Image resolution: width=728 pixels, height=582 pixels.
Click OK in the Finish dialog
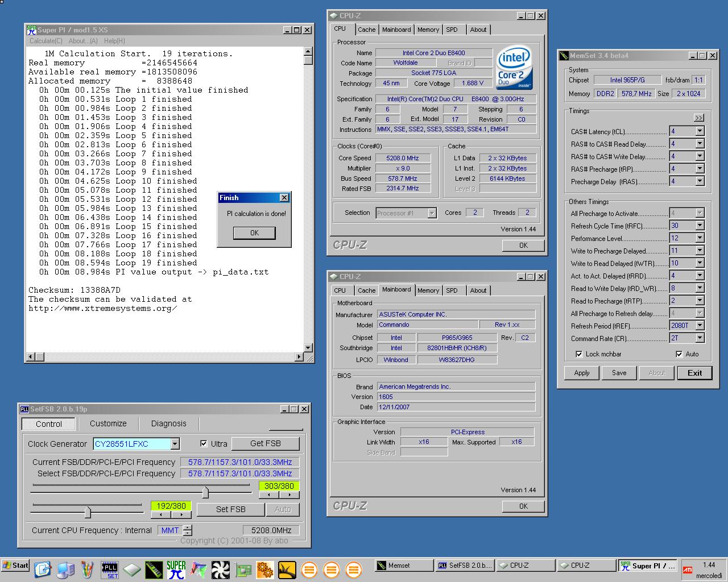254,233
